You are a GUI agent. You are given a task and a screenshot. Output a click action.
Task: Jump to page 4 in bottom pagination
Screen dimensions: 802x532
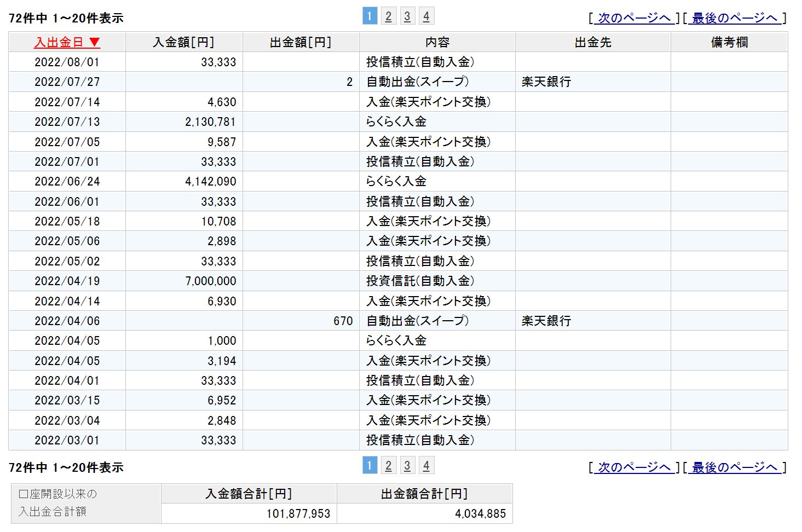pos(426,466)
